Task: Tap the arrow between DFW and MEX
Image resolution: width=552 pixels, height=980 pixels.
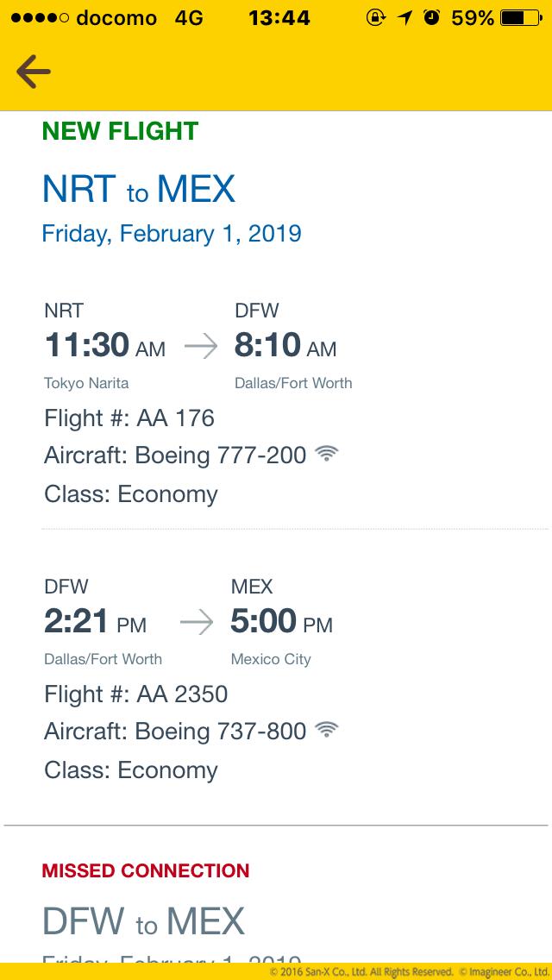Action: [x=196, y=624]
